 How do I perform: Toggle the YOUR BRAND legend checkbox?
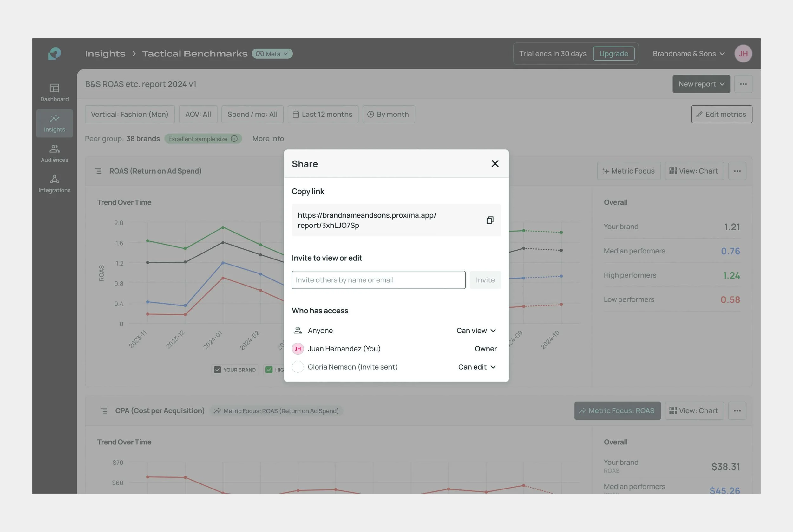217,370
